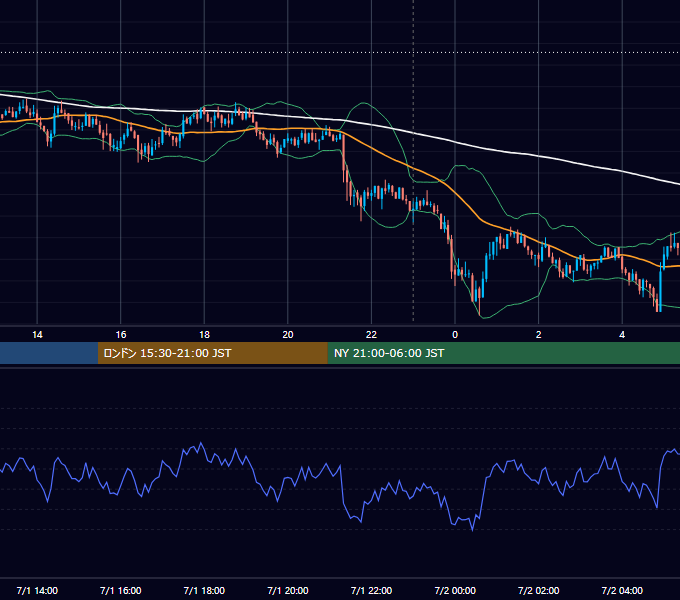Click the 22 hour axis label

[x=371, y=335]
